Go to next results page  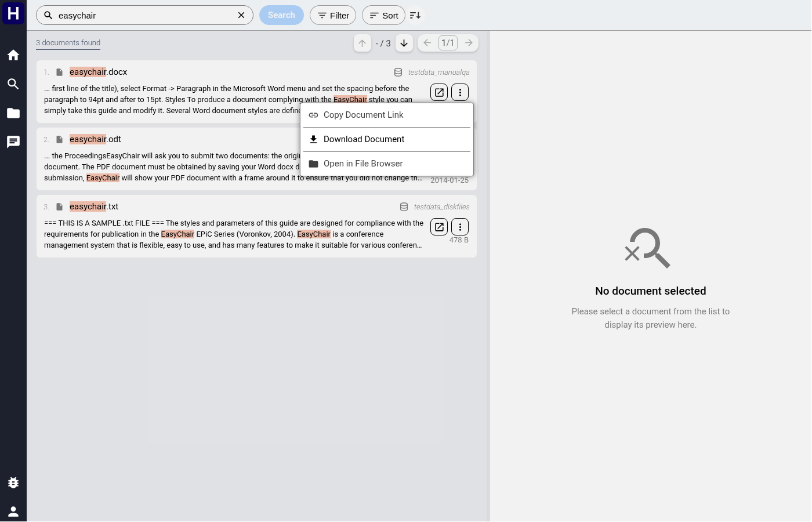(x=469, y=43)
